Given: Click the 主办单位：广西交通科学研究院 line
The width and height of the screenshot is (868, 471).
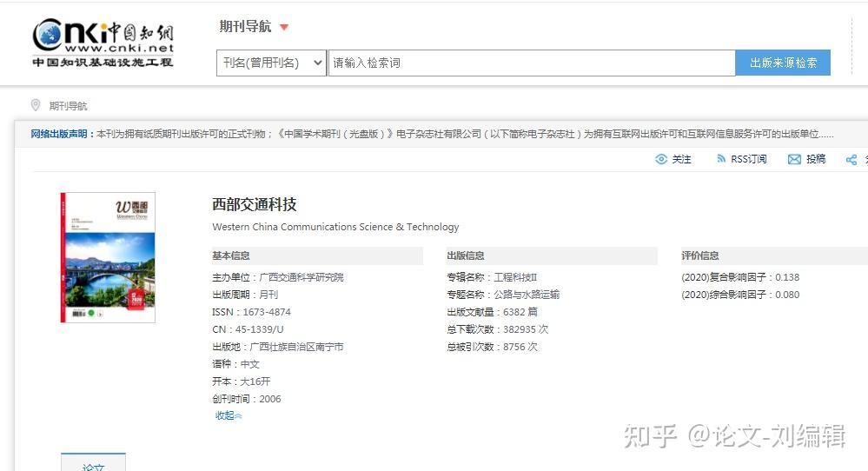Looking at the screenshot, I should 278,277.
